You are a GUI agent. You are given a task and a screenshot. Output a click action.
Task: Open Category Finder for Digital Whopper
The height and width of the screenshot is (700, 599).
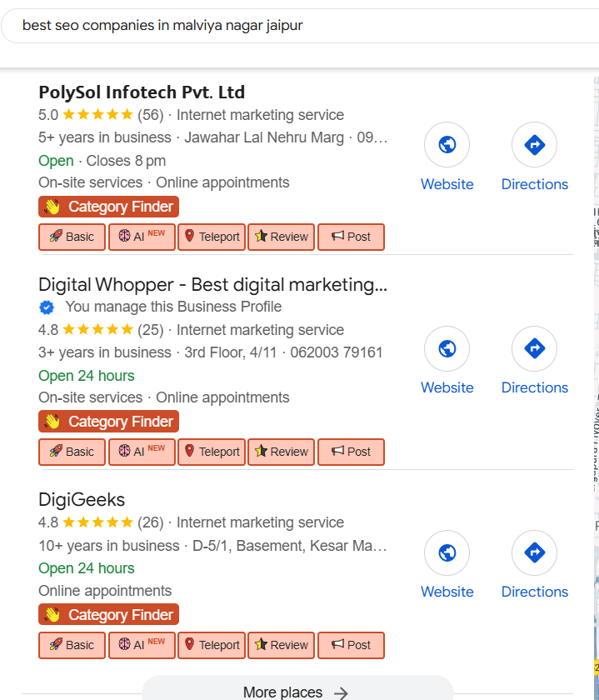coord(108,422)
